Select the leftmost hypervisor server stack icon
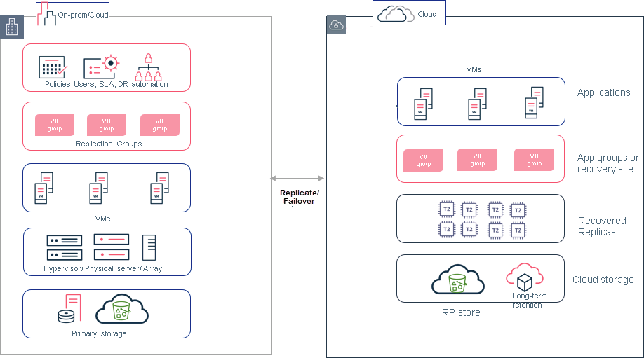This screenshot has height=358, width=644. point(65,248)
